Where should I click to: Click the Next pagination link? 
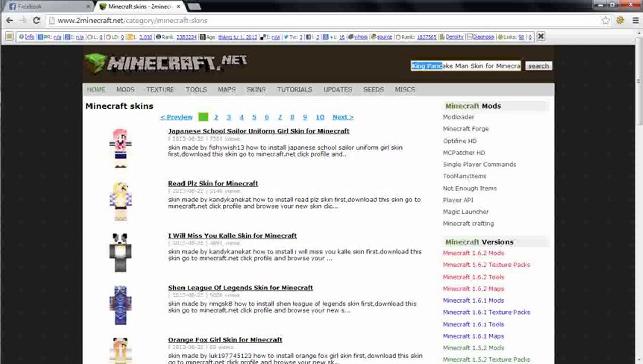(x=343, y=117)
